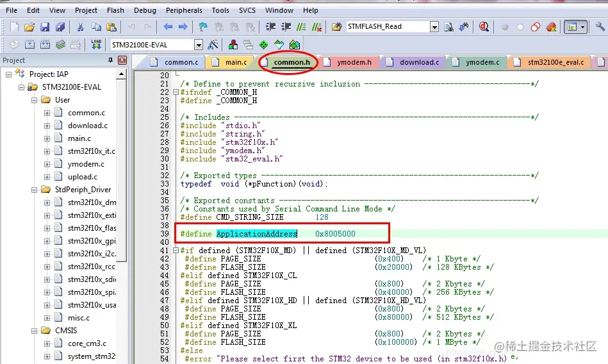Collapse code fold at #ifndef line 22
The height and width of the screenshot is (364, 608).
coord(176,92)
